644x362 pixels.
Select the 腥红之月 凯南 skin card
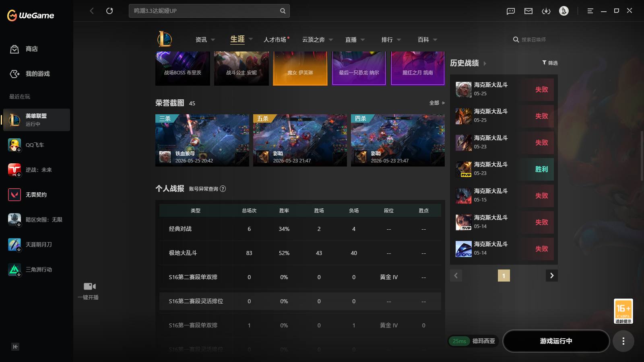[x=418, y=68]
